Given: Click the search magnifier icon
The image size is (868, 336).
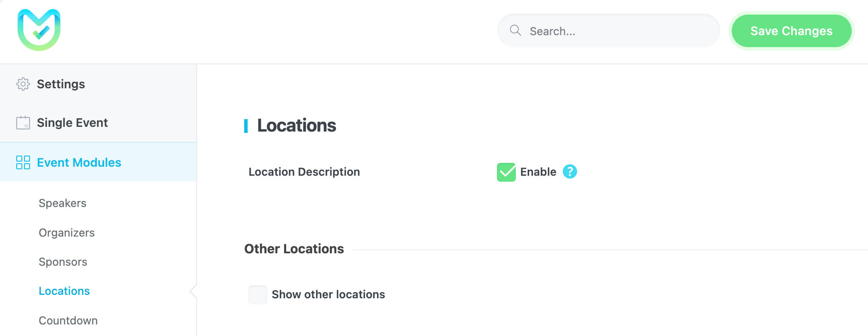Looking at the screenshot, I should pyautogui.click(x=515, y=30).
